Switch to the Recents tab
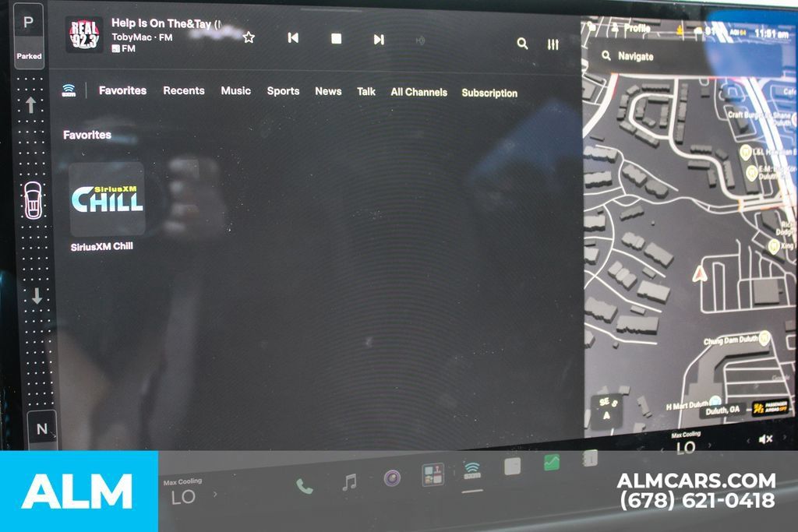This screenshot has width=798, height=532. (184, 90)
